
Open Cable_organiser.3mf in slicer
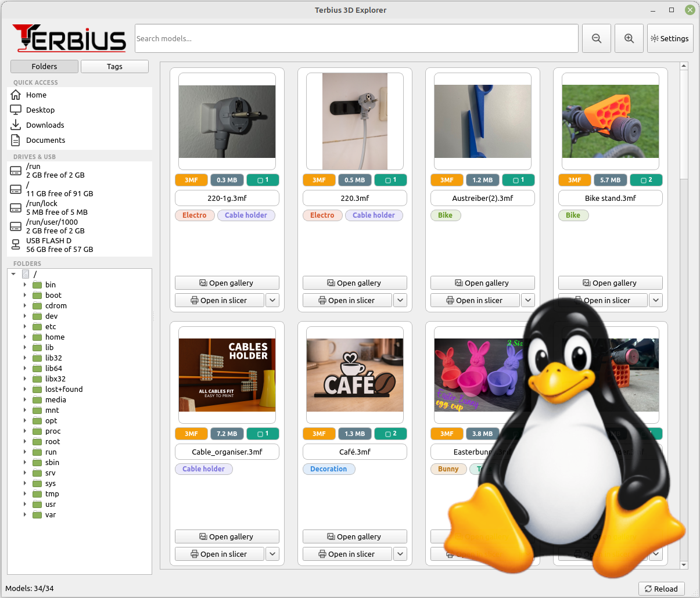coord(220,554)
